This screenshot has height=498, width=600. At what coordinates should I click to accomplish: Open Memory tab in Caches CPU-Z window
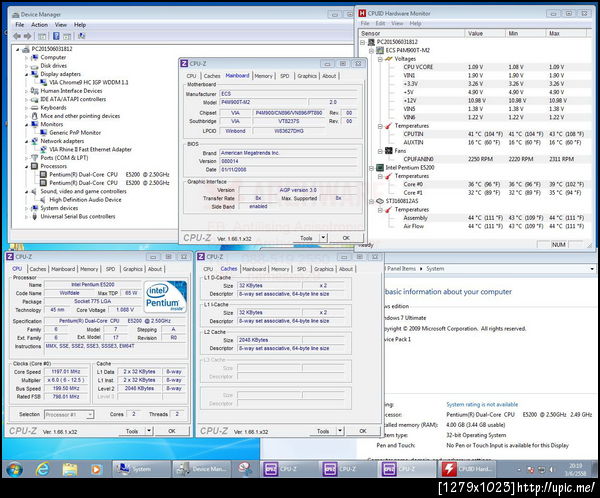coord(280,269)
